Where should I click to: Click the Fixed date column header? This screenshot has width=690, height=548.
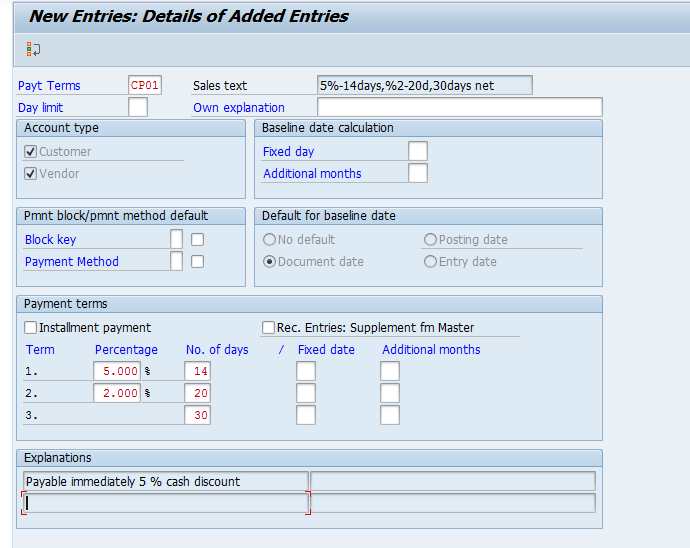(x=326, y=349)
